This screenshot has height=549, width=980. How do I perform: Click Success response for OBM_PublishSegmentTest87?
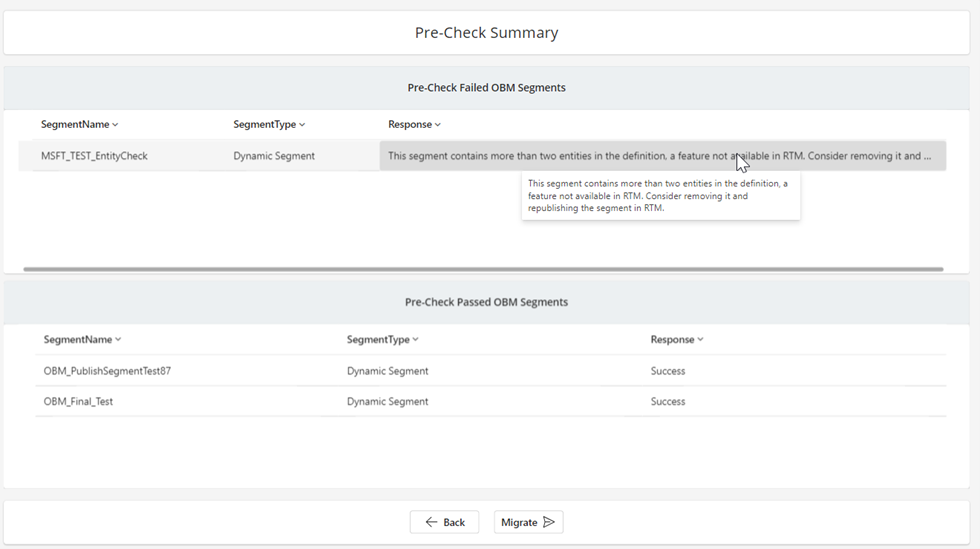click(x=668, y=371)
